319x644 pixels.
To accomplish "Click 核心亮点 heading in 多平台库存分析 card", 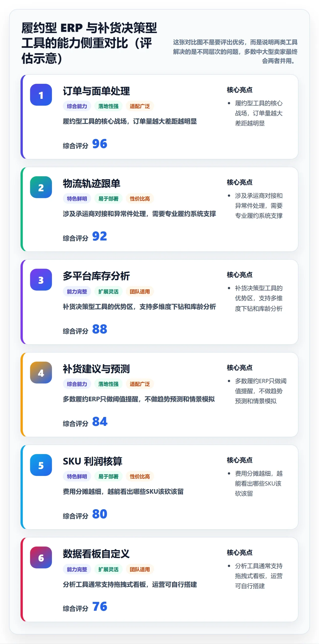I will click(x=239, y=275).
